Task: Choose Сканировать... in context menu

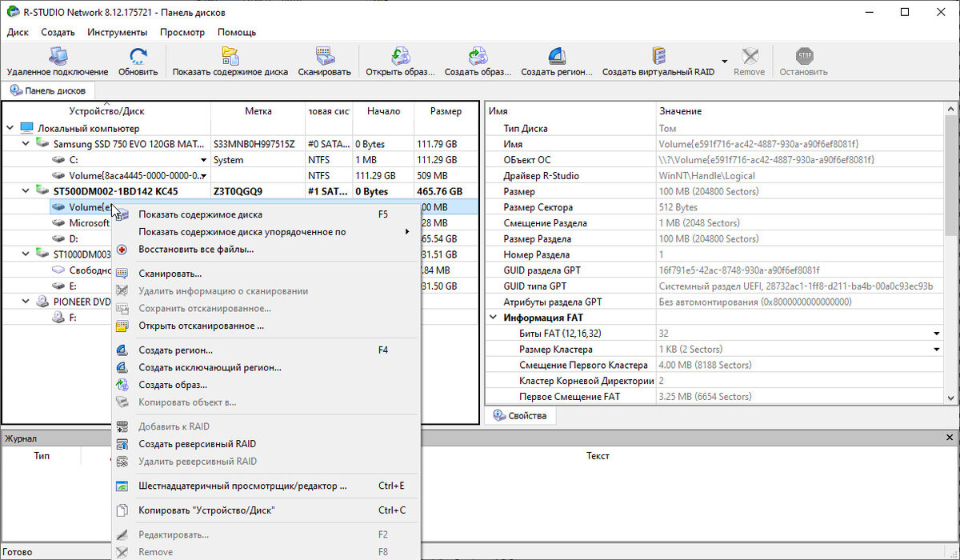Action: 266,274
